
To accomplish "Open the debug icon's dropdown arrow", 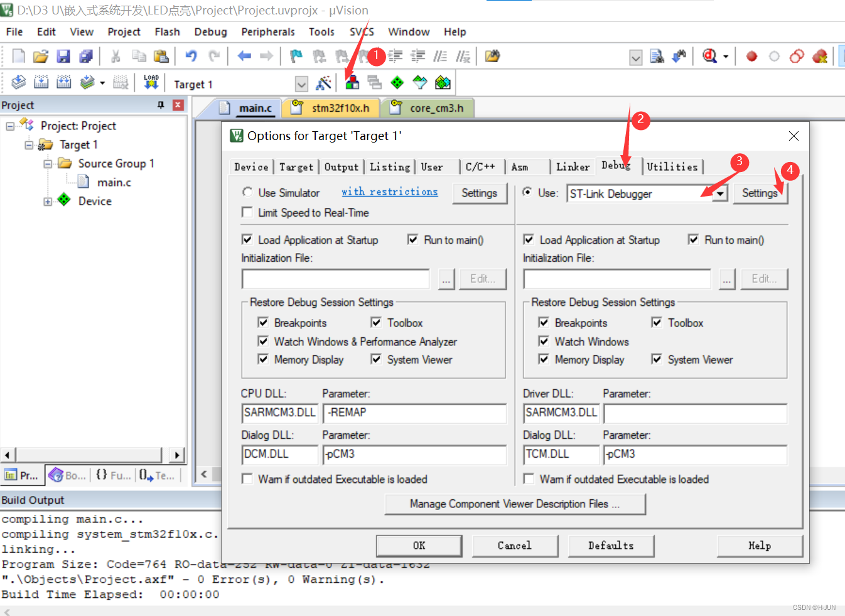I will tap(726, 57).
